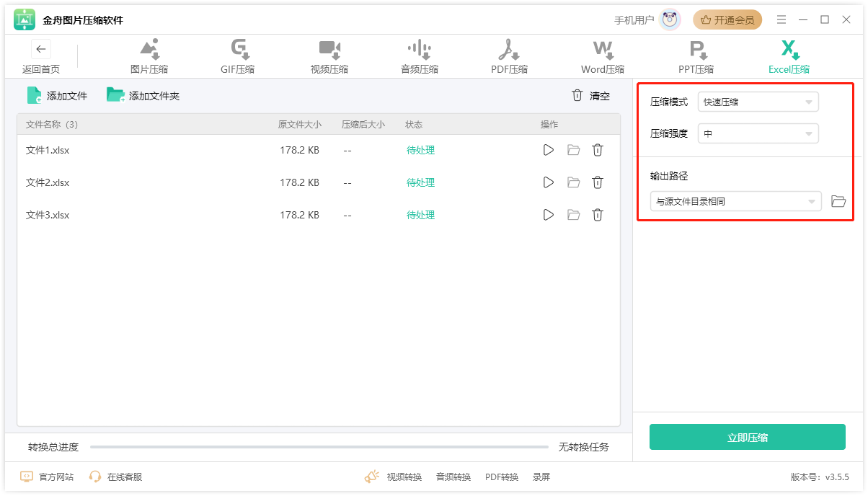Open output folder for 文件2.xlsx

click(x=573, y=182)
